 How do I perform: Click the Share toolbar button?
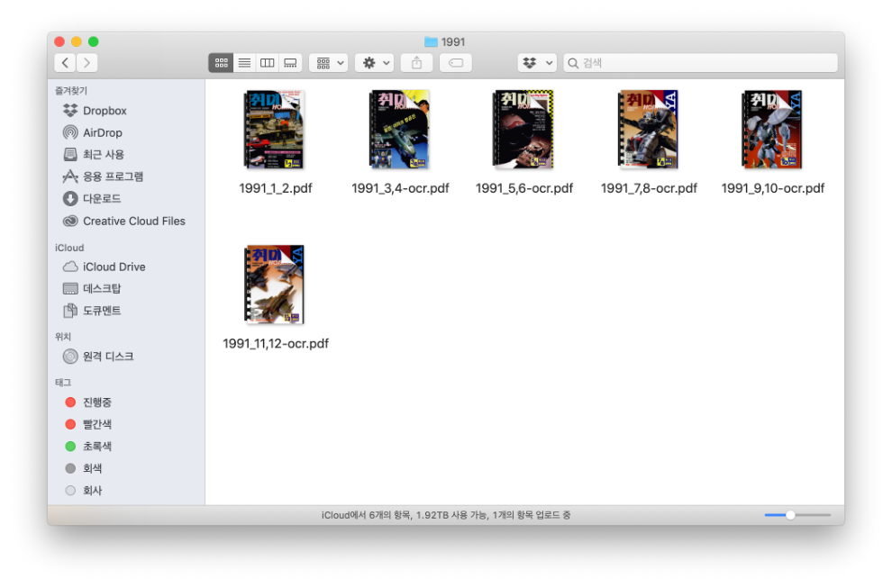click(x=416, y=63)
